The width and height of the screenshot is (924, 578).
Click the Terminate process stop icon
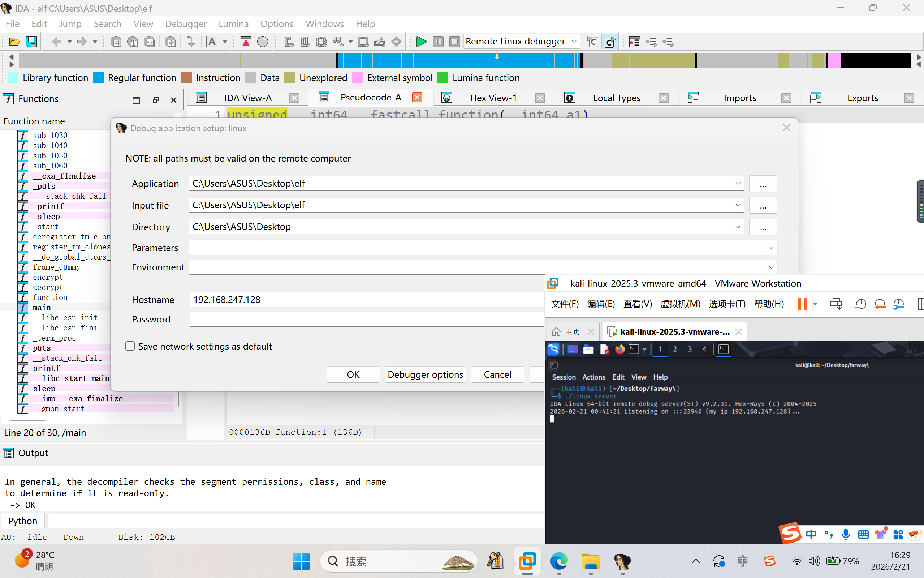click(454, 41)
